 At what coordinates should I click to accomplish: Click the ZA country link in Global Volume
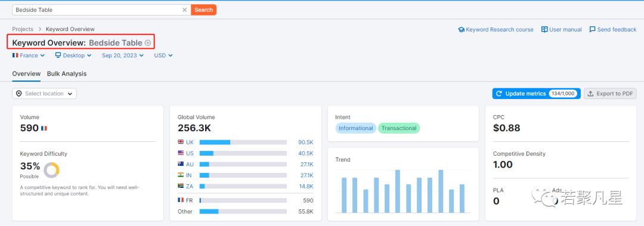pos(190,186)
